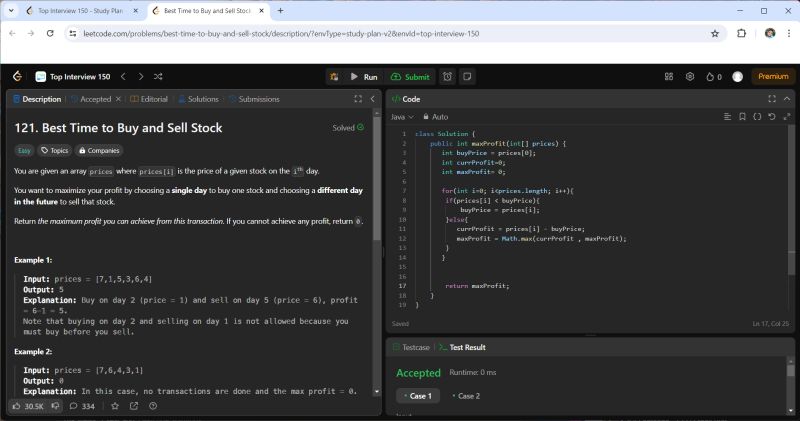Viewport: 800px width, 421px height.
Task: Open the Solutions tab
Action: pyautogui.click(x=198, y=99)
